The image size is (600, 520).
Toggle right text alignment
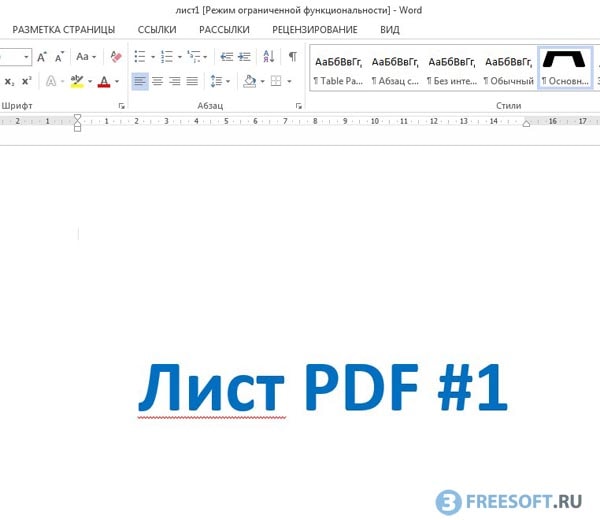click(175, 81)
